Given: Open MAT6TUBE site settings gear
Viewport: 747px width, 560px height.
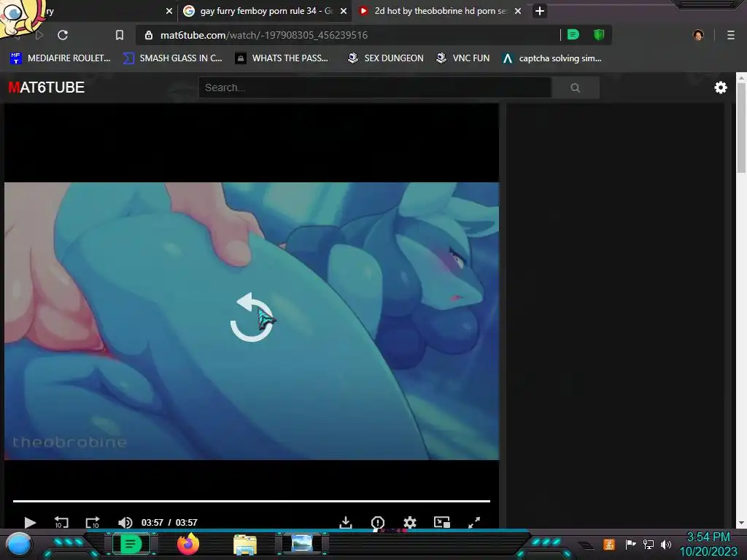Looking at the screenshot, I should point(720,87).
